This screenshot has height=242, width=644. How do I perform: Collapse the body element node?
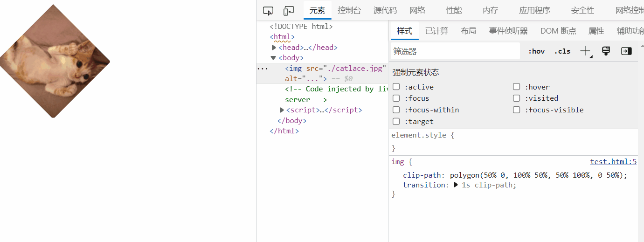pyautogui.click(x=274, y=58)
